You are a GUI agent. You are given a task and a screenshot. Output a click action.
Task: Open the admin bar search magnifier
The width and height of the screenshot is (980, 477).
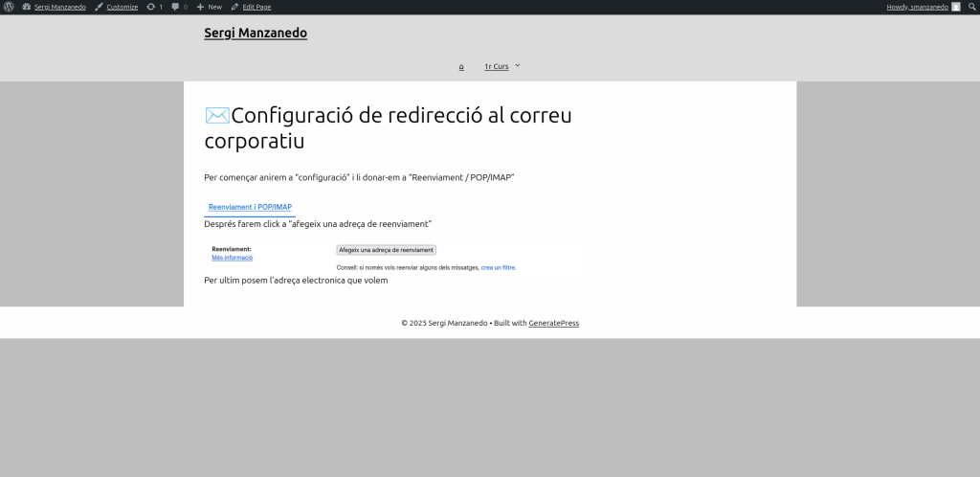pos(971,7)
